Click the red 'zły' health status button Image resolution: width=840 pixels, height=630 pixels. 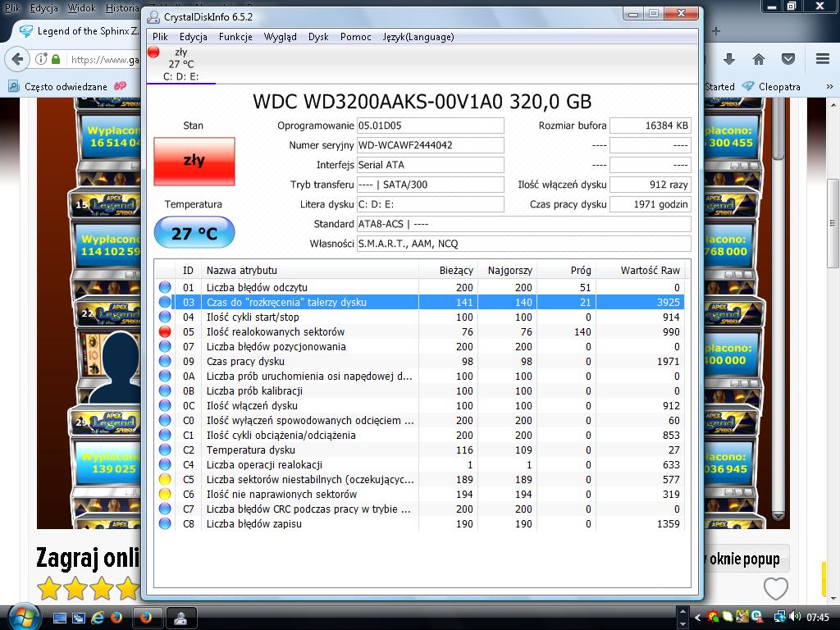[194, 162]
